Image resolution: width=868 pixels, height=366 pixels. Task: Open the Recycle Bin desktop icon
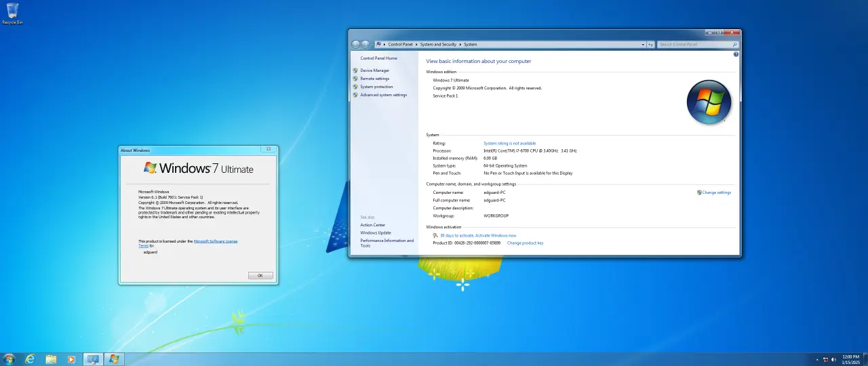pyautogui.click(x=12, y=14)
